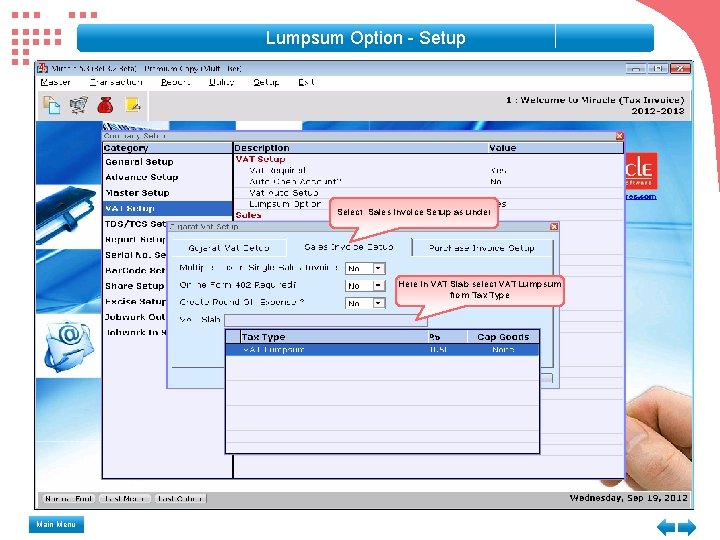The image size is (720, 540).
Task: Go to previous slide with left arrow
Action: 666,527
